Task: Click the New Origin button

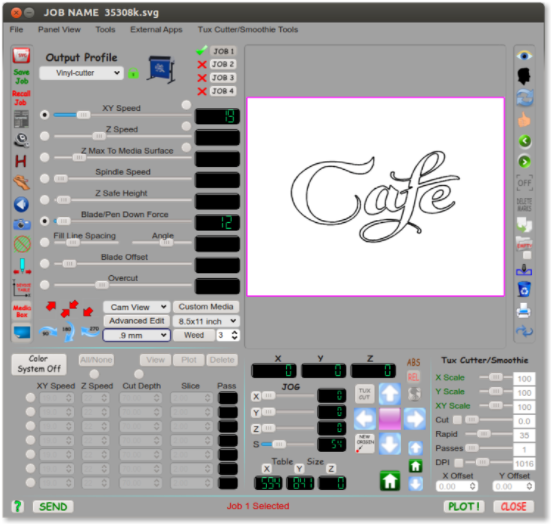Action: point(365,443)
